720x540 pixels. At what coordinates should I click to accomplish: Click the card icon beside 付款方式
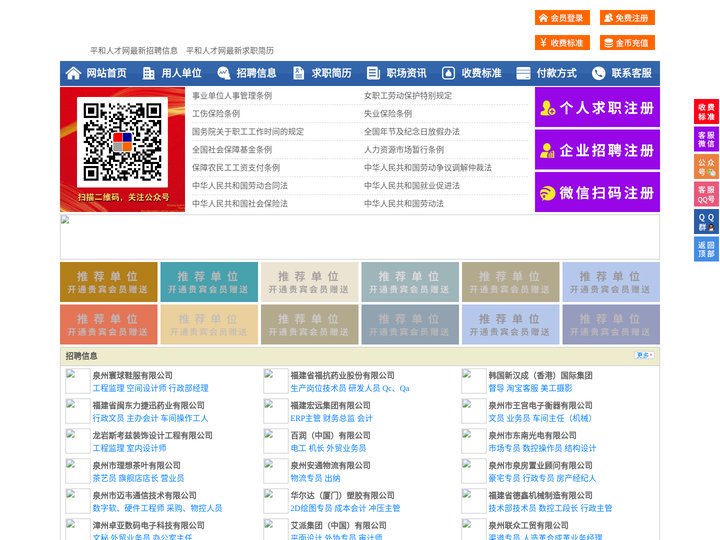click(x=523, y=73)
